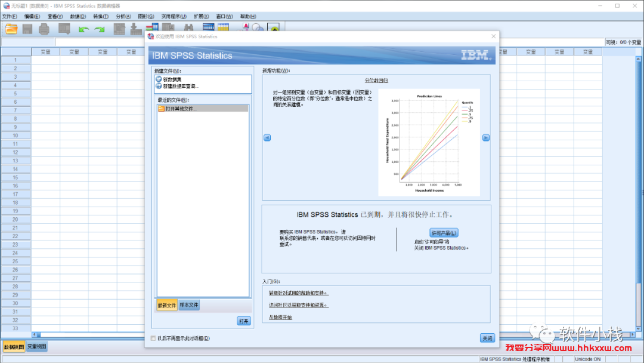Click the Save floppy disk icon
The image size is (644, 363).
click(x=27, y=29)
